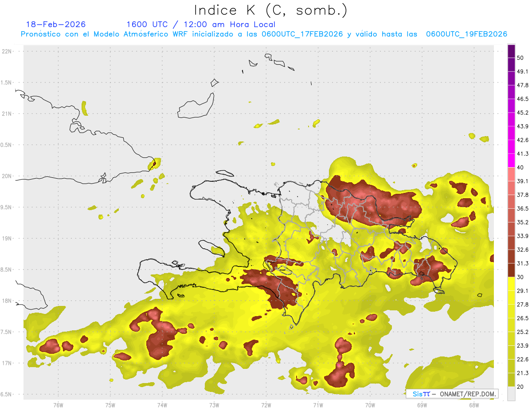The image size is (532, 411).
Task: Pick the dark purple band above 50
Action: point(511,51)
